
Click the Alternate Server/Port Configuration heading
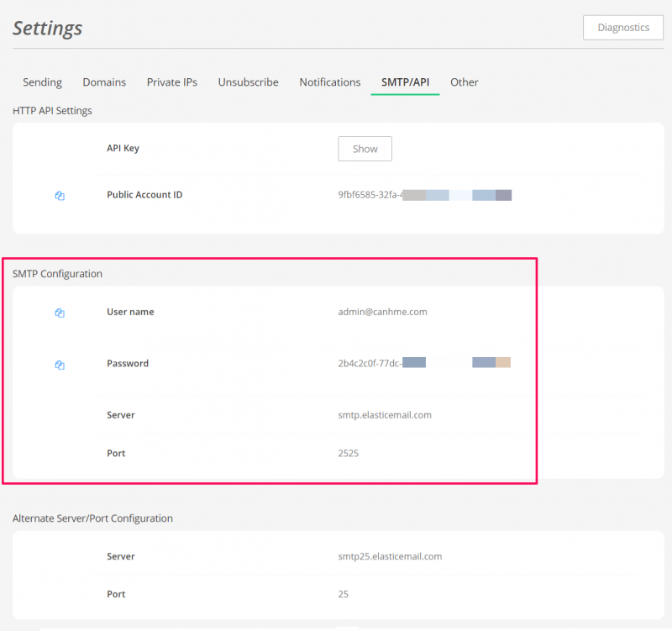point(92,518)
